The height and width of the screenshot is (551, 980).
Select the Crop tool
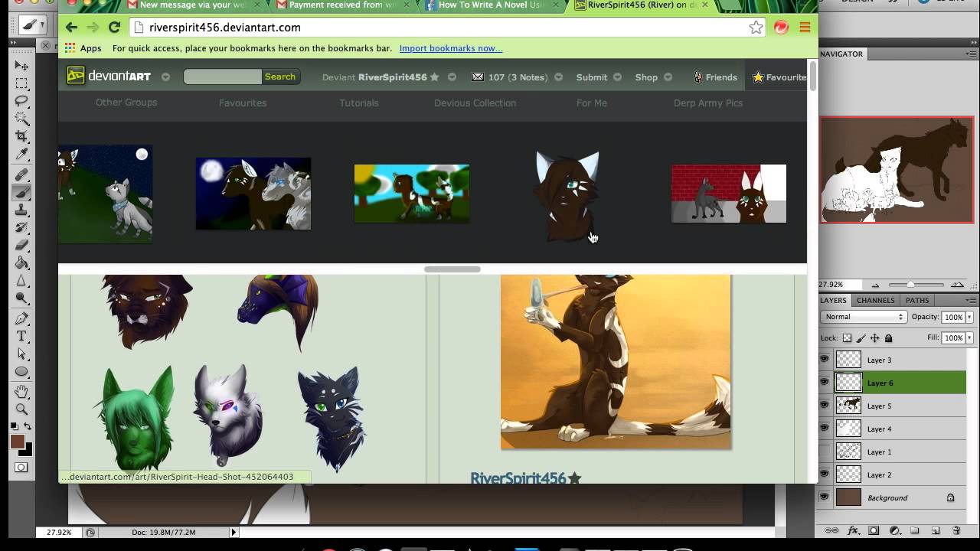point(21,136)
